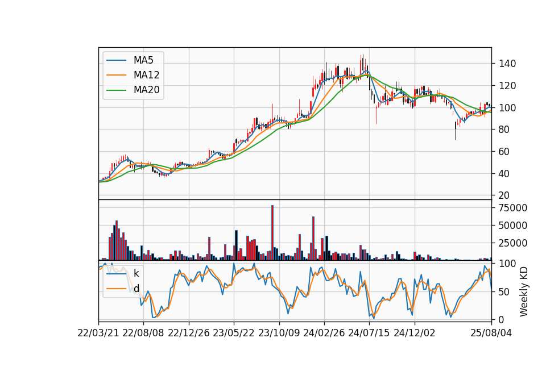Click the 40 price axis label
This screenshot has height=392, width=546.
[x=504, y=174]
